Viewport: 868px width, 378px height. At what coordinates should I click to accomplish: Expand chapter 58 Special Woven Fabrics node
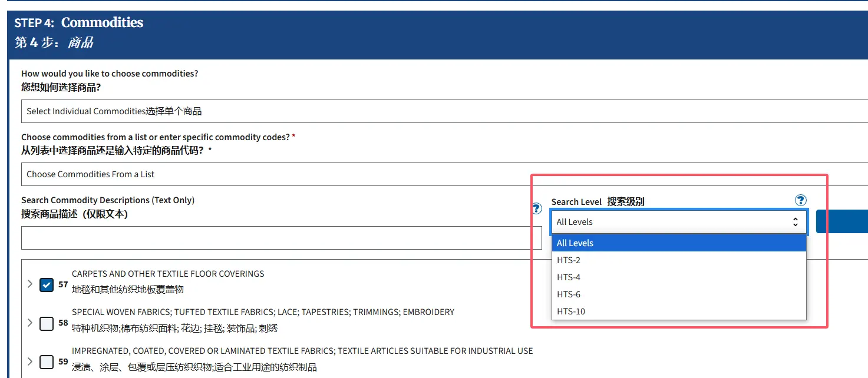tap(29, 323)
